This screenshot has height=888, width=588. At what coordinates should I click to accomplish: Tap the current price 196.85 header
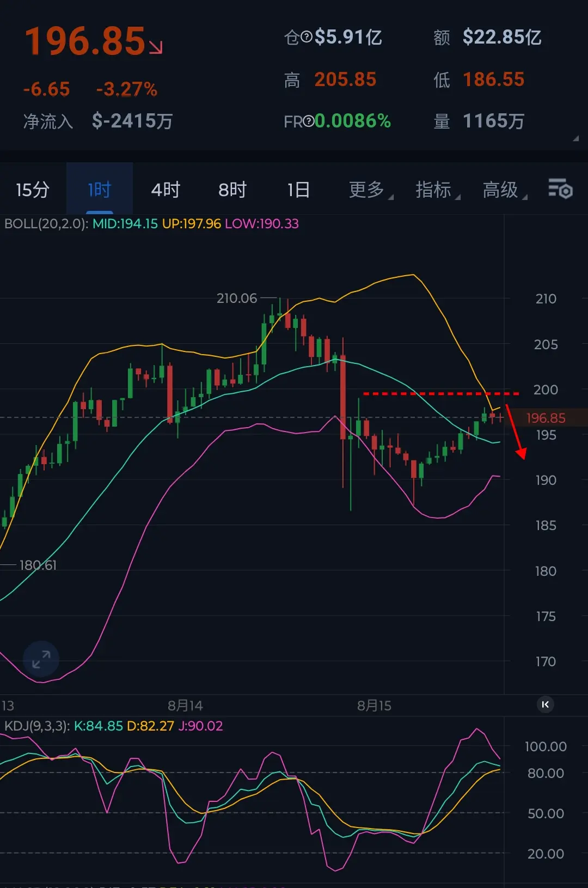85,41
